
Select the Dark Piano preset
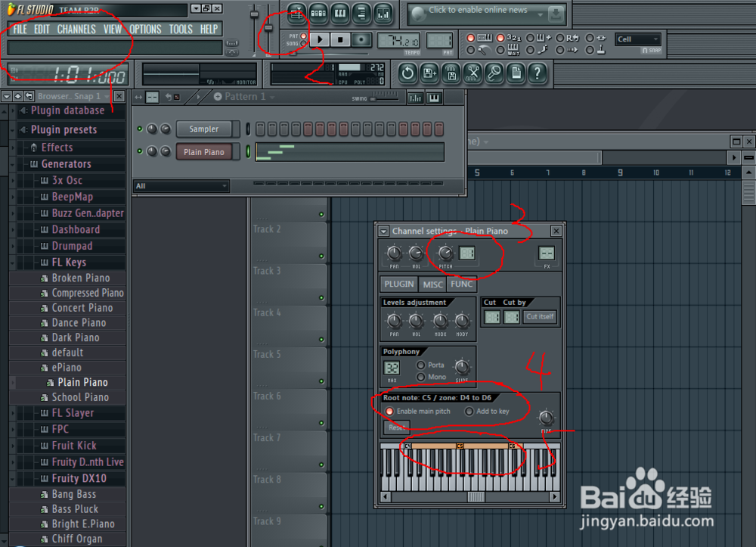point(76,337)
